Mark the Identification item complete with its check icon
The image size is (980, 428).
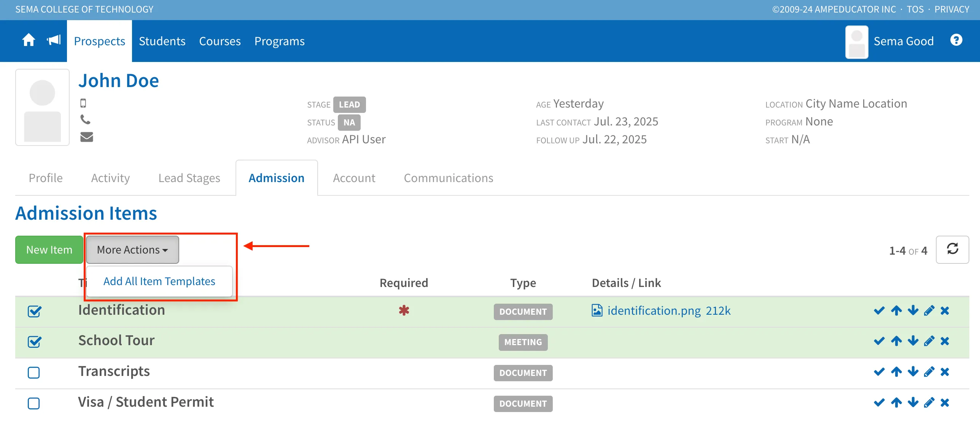coord(879,311)
